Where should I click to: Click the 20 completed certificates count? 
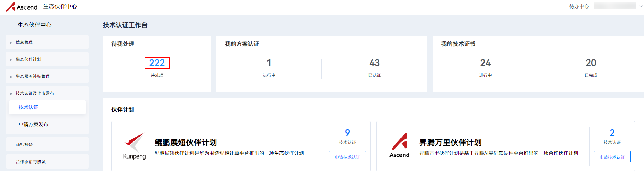[x=591, y=63]
